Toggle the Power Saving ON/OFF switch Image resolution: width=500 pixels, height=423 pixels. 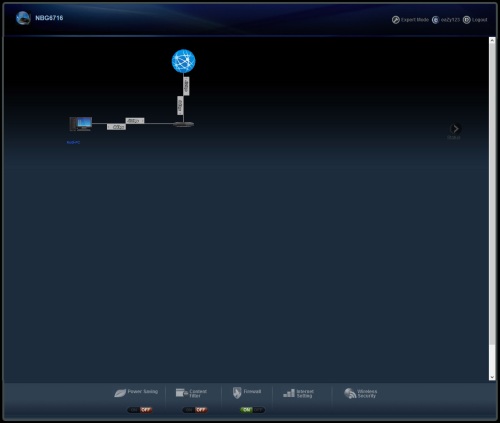click(140, 410)
